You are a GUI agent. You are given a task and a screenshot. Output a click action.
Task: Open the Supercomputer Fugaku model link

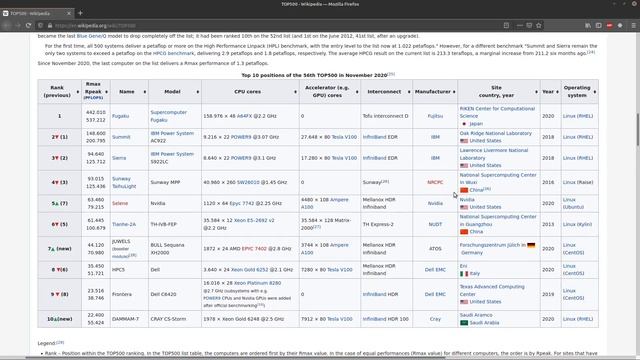tap(168, 116)
